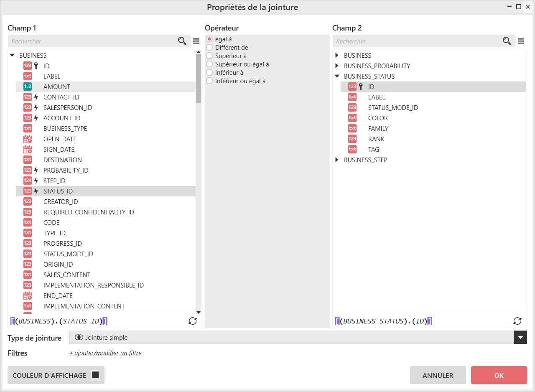Click the refresh icon under Champ 1

(193, 321)
